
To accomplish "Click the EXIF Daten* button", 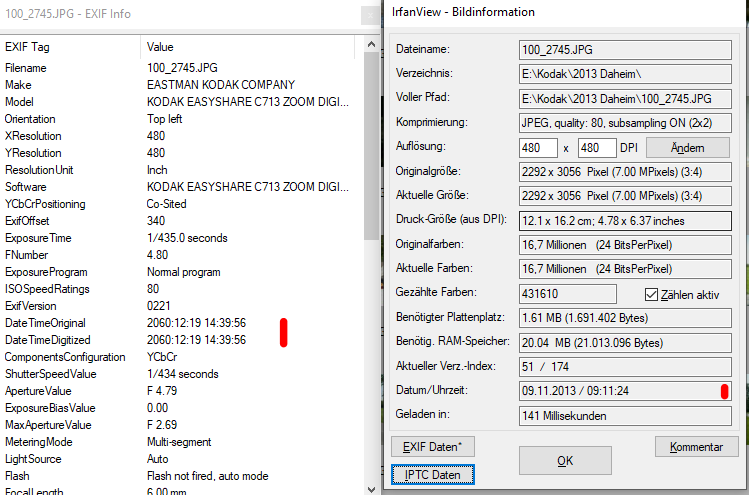I will coord(433,447).
